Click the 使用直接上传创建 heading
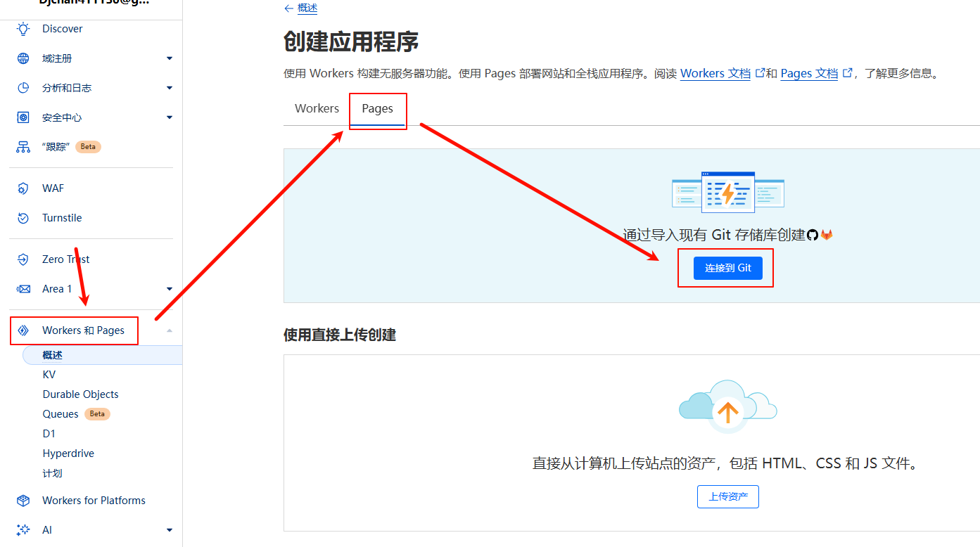 tap(340, 335)
